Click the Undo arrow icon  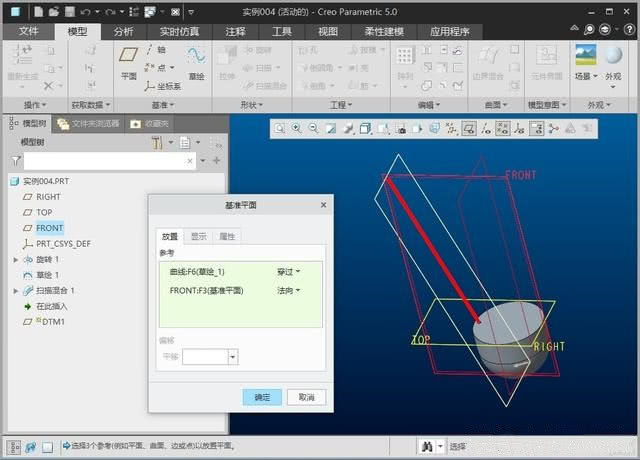point(85,12)
